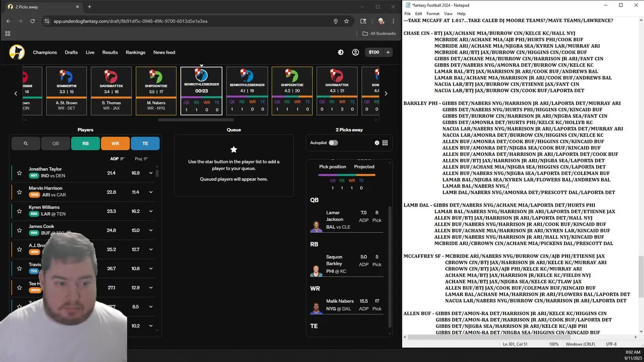
Task: Open a new Chrome tab
Action: click(x=90, y=7)
